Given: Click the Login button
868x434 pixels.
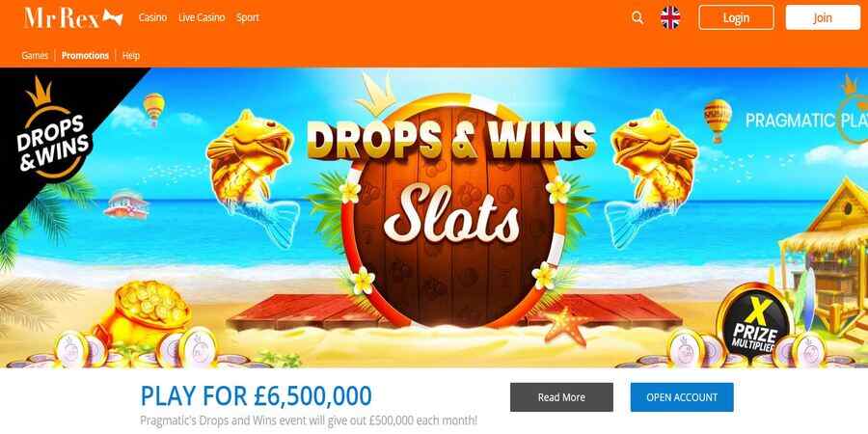Looking at the screenshot, I should point(736,17).
